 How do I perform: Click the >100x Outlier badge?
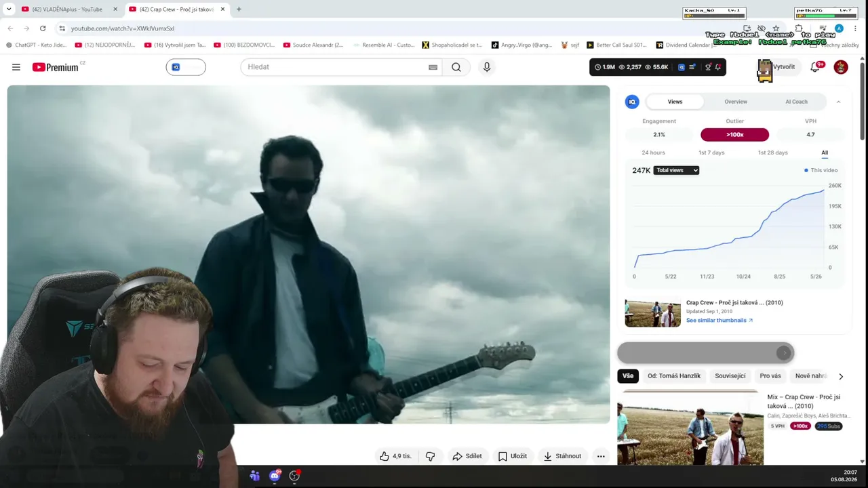pos(734,134)
